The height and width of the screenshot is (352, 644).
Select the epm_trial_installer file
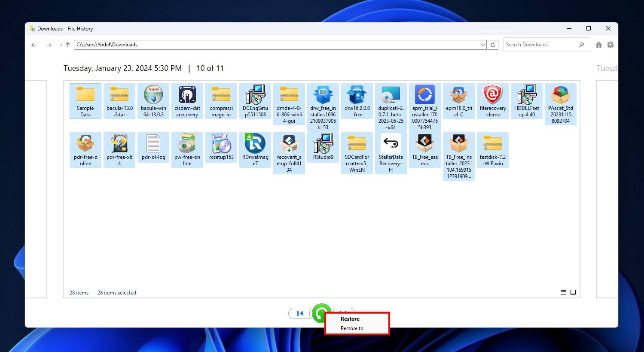click(425, 107)
